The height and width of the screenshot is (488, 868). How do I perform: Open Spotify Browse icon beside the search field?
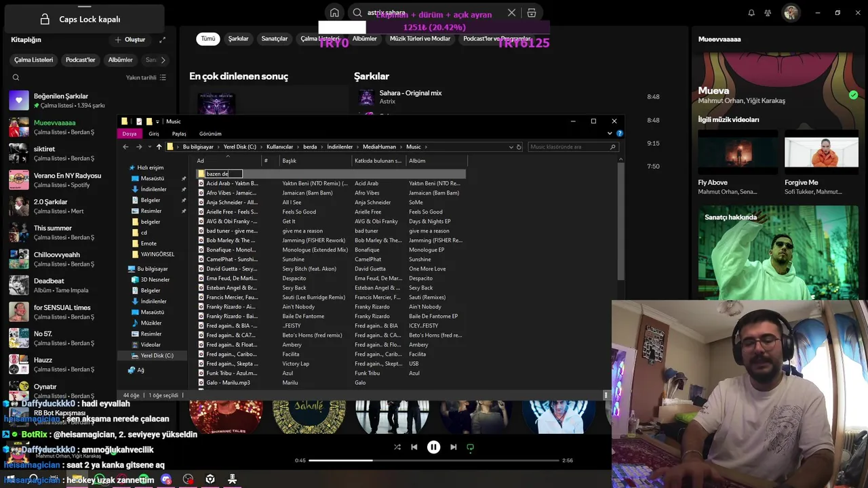[532, 13]
